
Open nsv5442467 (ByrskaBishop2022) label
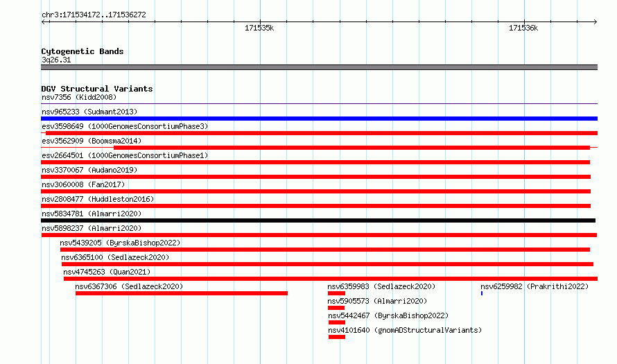[388, 315]
